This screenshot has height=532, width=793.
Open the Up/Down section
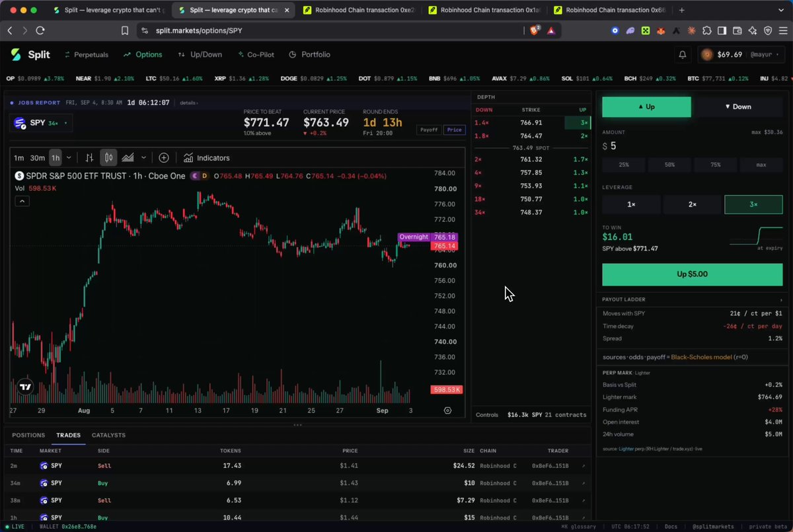click(200, 55)
